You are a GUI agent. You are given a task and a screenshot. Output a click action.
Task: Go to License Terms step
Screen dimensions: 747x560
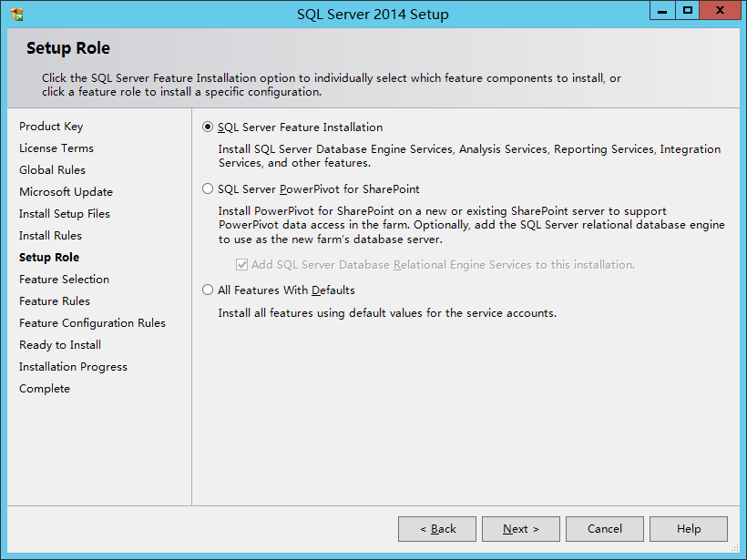(56, 148)
